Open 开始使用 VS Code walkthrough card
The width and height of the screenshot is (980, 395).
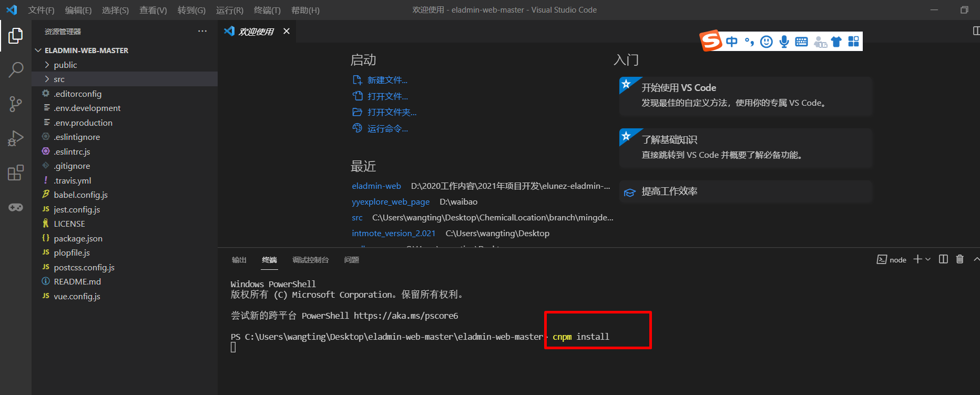(x=746, y=96)
